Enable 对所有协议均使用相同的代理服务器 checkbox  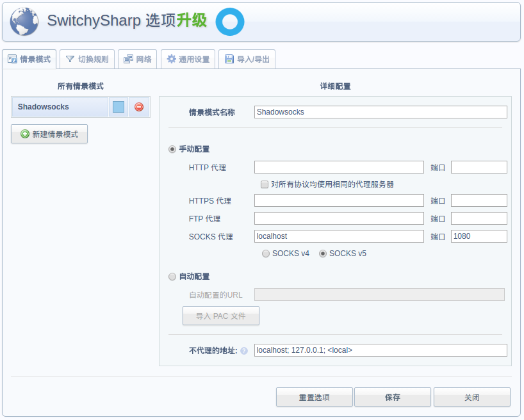coord(265,184)
